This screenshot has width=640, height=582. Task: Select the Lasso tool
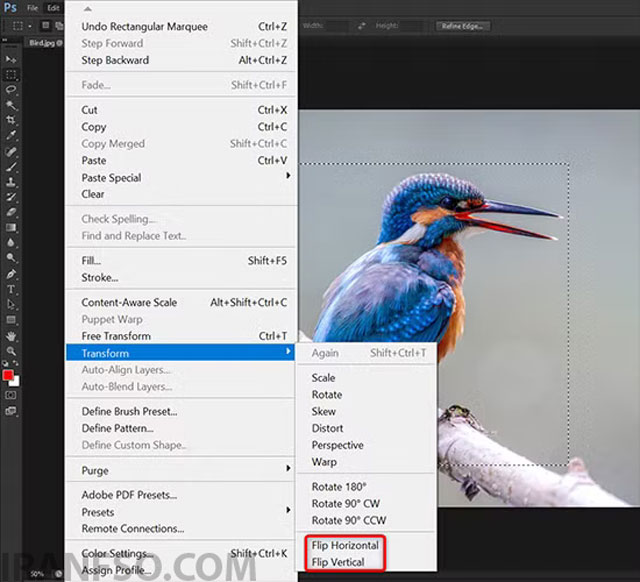[11, 89]
